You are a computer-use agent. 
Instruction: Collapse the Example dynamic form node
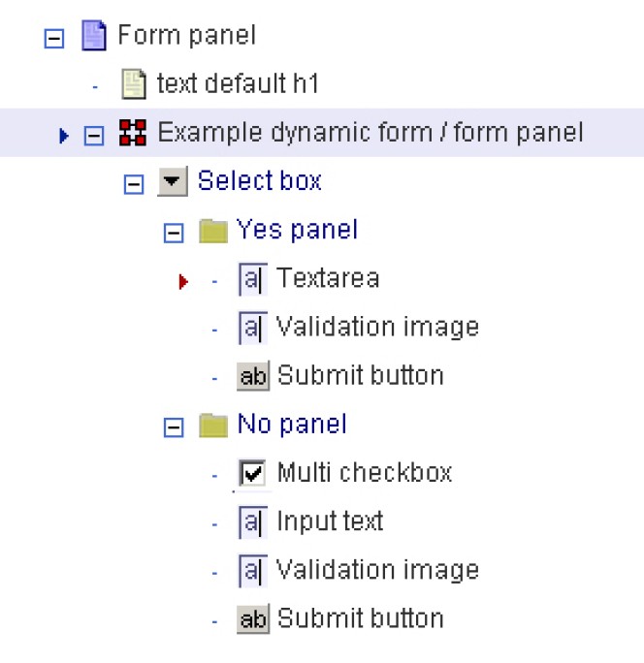94,135
